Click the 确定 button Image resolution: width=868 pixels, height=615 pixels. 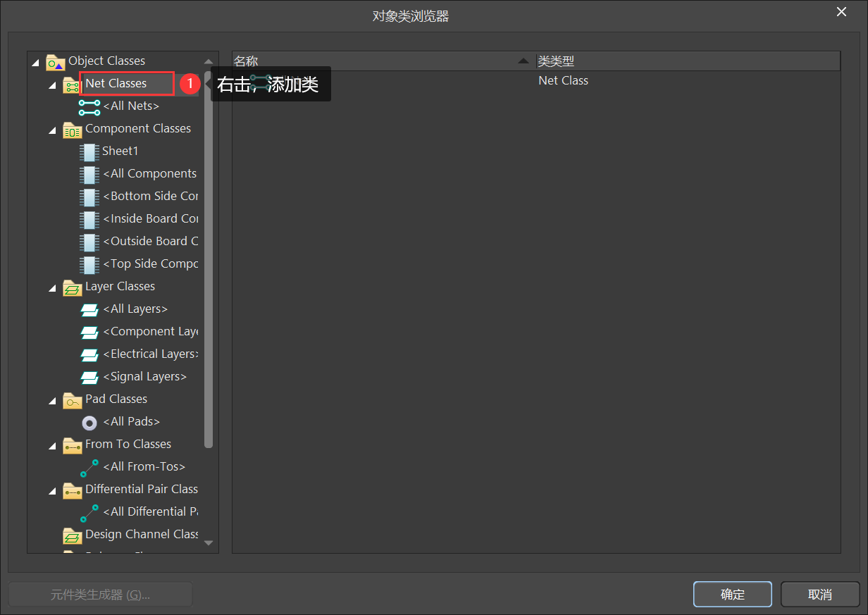(x=733, y=594)
